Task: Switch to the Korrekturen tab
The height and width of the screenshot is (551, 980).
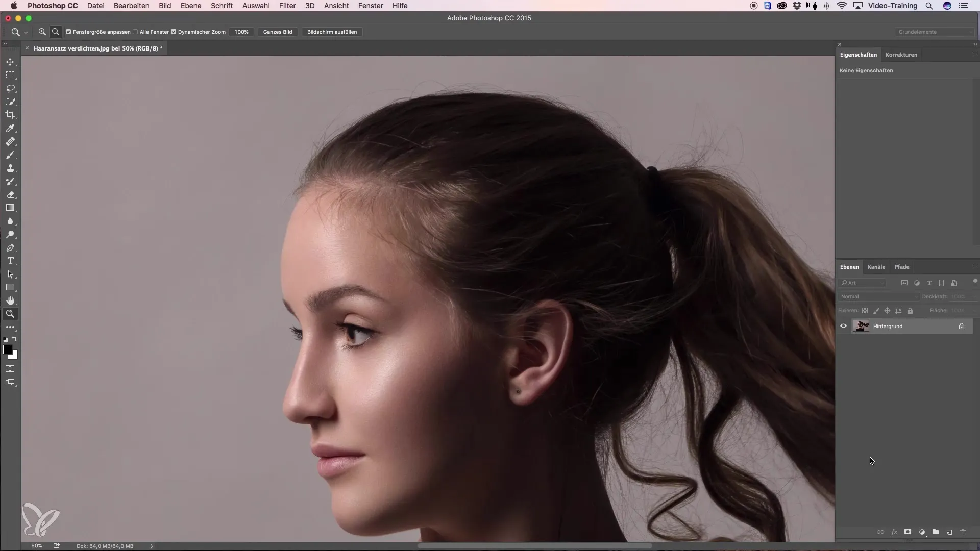Action: pyautogui.click(x=901, y=55)
